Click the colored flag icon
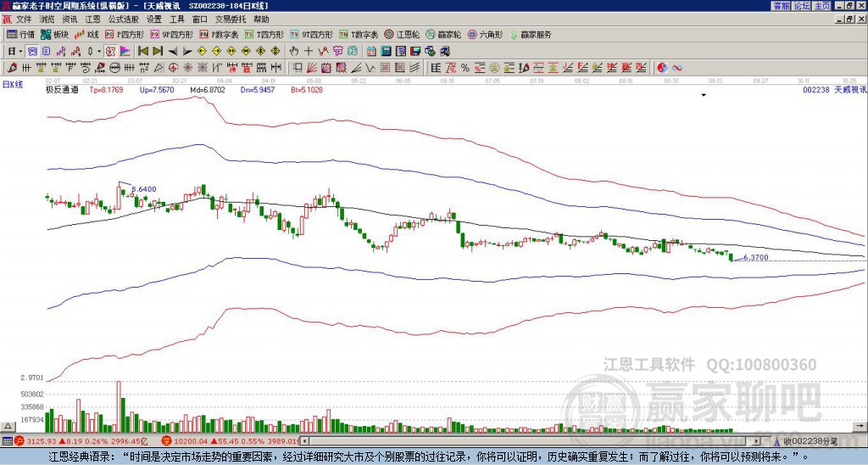 [125, 52]
